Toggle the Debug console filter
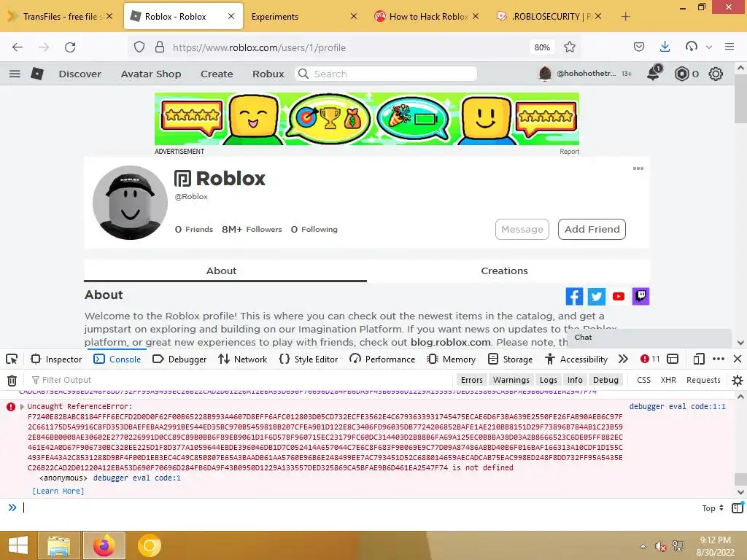 coord(605,380)
